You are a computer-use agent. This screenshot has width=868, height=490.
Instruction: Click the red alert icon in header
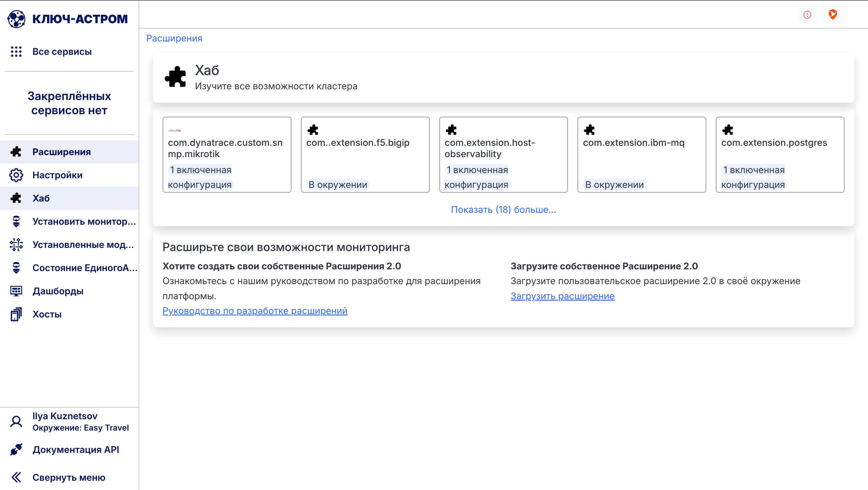coord(807,14)
